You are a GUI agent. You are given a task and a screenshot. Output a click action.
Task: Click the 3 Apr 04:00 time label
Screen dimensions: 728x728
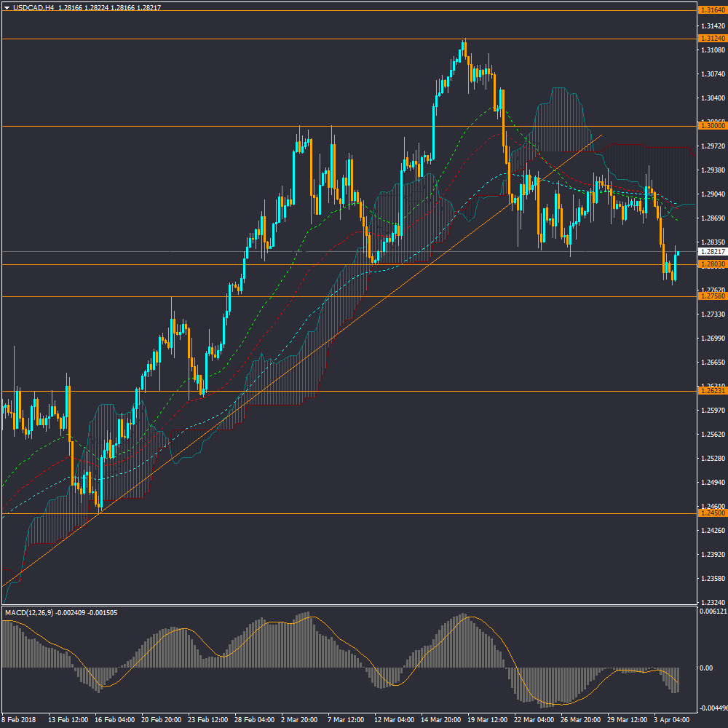point(673,720)
